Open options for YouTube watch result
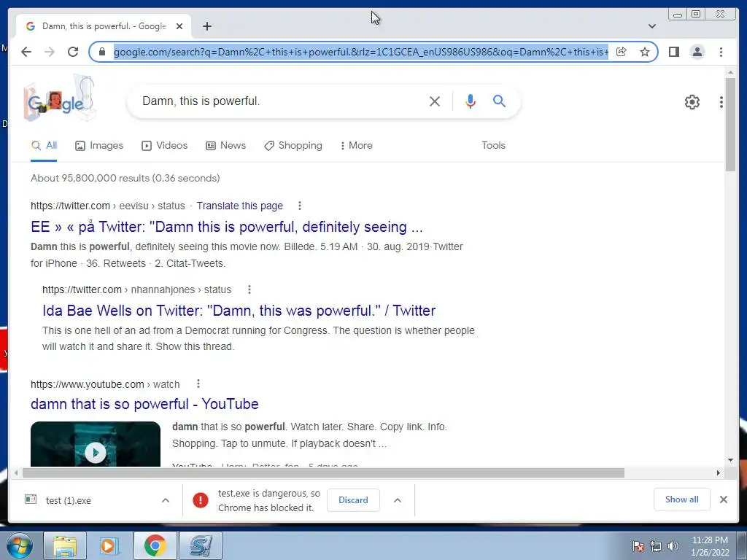The image size is (747, 560). tap(198, 384)
